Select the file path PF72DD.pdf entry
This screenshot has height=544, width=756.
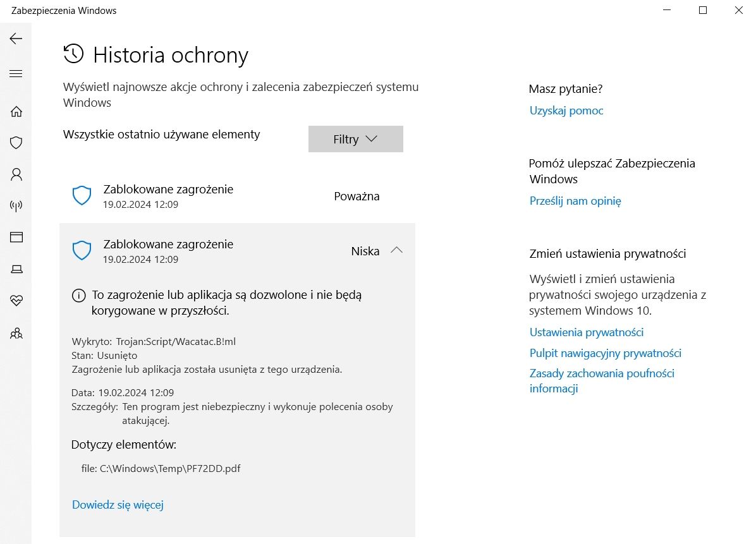[x=161, y=468]
